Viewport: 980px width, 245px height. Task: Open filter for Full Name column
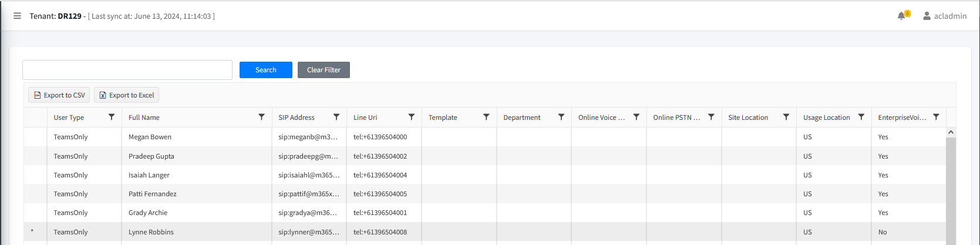[x=261, y=117]
